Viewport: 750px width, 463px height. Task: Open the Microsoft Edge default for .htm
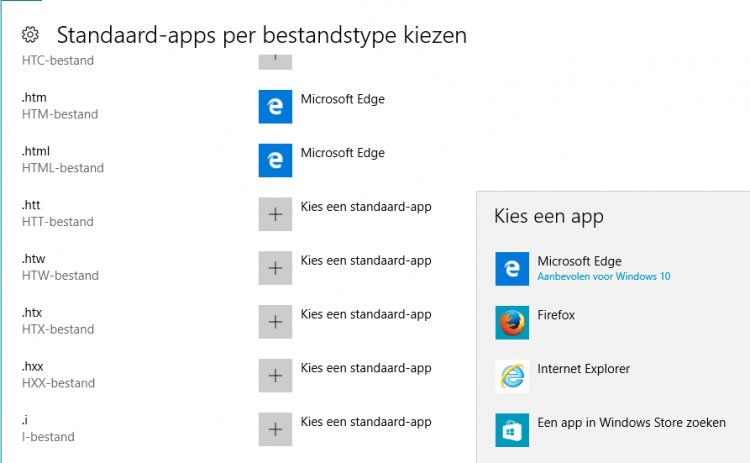(342, 99)
